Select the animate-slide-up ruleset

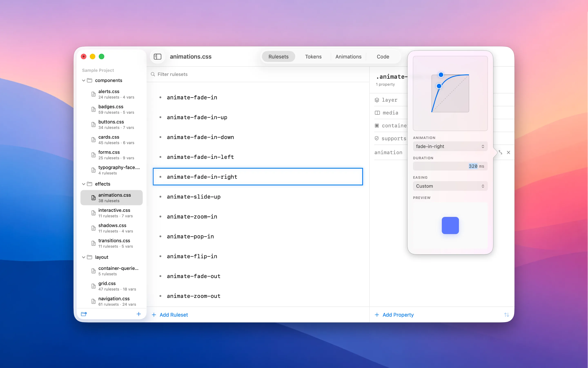[258, 197]
